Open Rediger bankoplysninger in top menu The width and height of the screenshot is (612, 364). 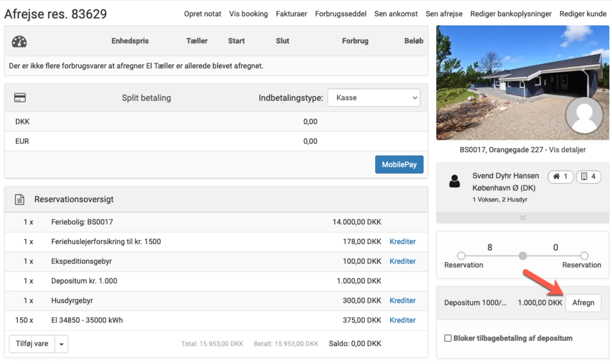pyautogui.click(x=511, y=14)
